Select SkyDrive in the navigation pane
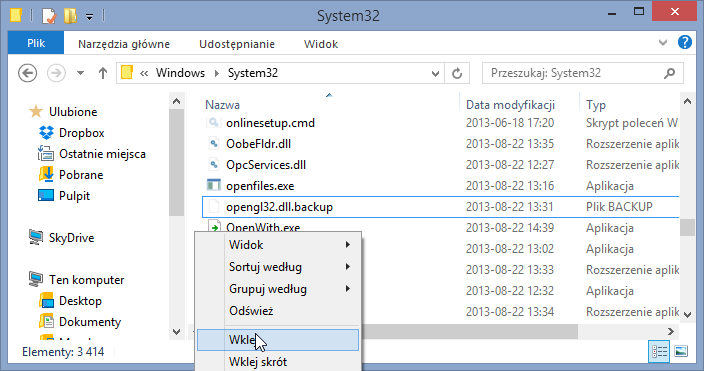 pyautogui.click(x=71, y=238)
